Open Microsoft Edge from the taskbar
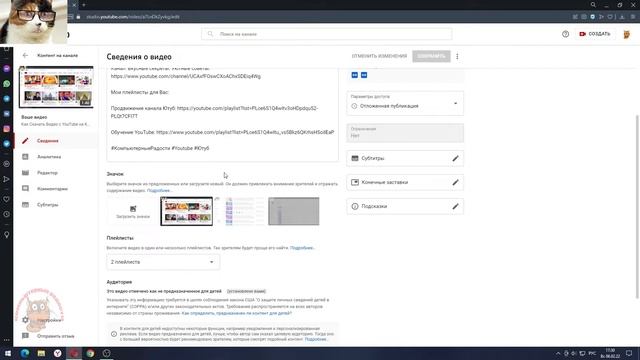This screenshot has width=640, height=360. 25,353
